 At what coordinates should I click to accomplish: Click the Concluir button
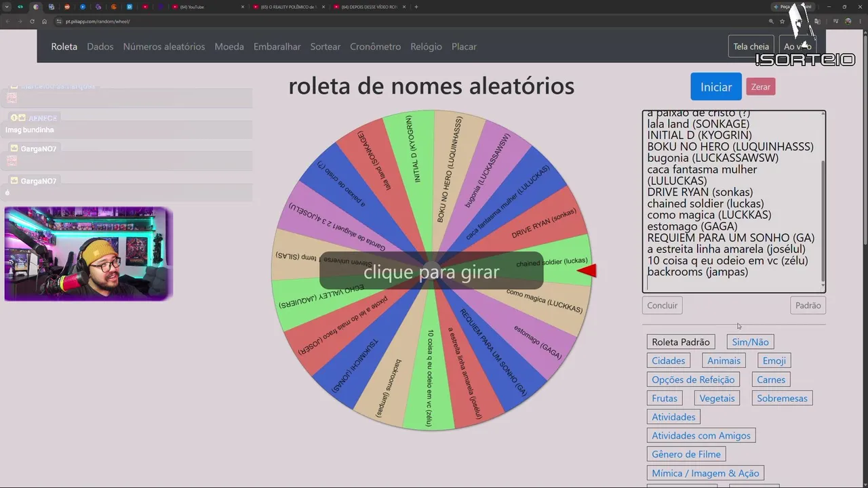tap(662, 306)
